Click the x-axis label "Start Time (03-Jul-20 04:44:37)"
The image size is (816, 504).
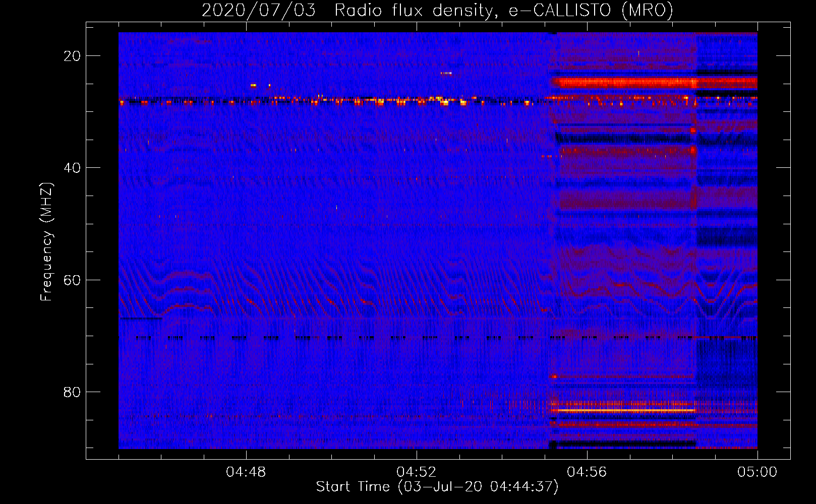(x=437, y=487)
